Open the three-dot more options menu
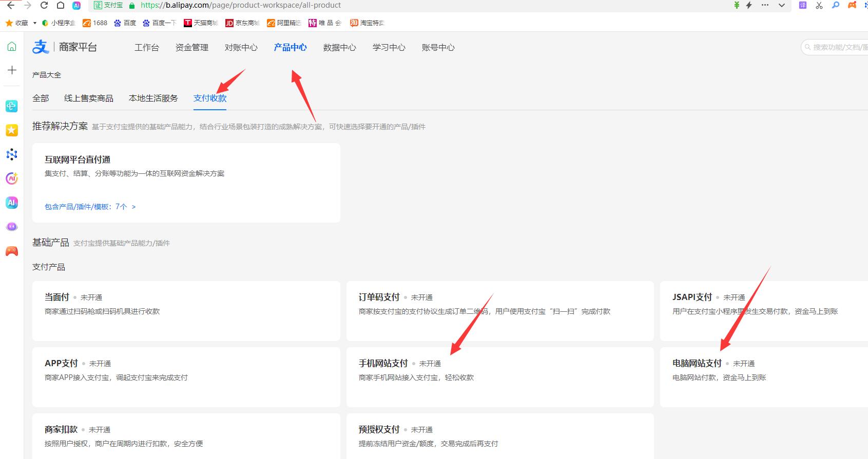Viewport: 868px width, 459px height. point(765,5)
